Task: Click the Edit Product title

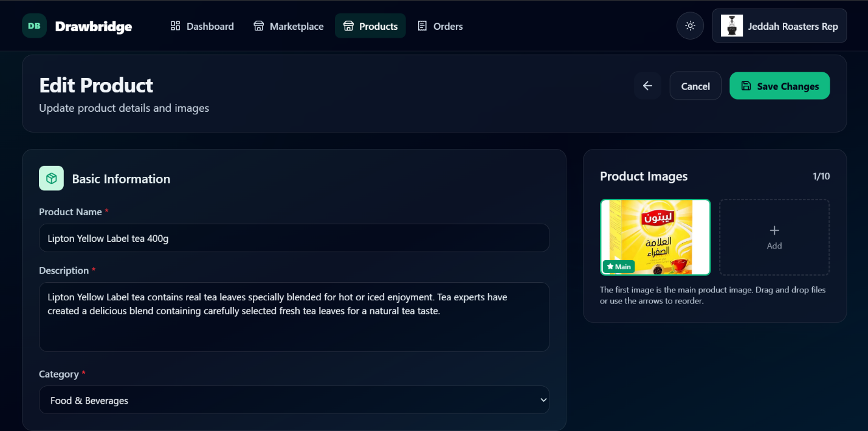Action: (96, 85)
